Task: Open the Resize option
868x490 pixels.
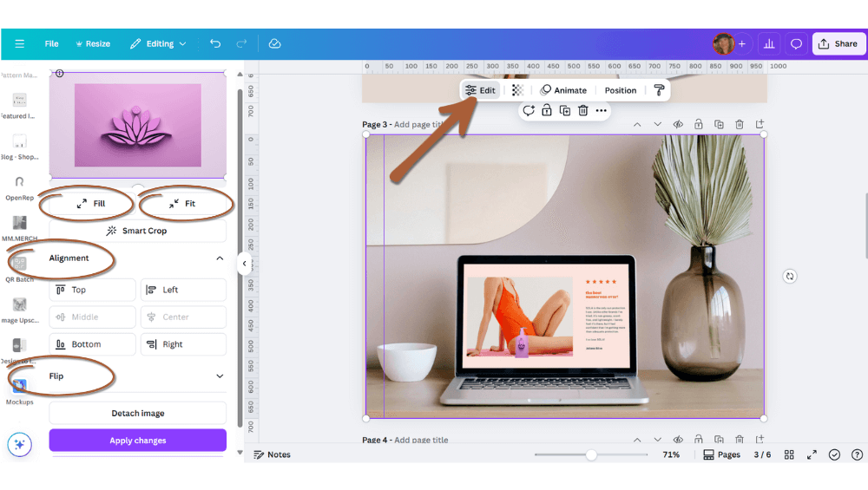Action: click(x=93, y=43)
